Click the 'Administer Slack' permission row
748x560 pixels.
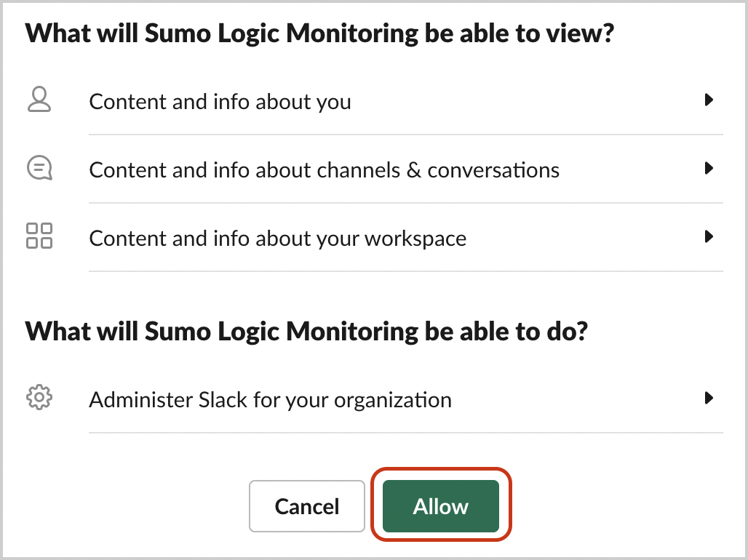(x=270, y=399)
